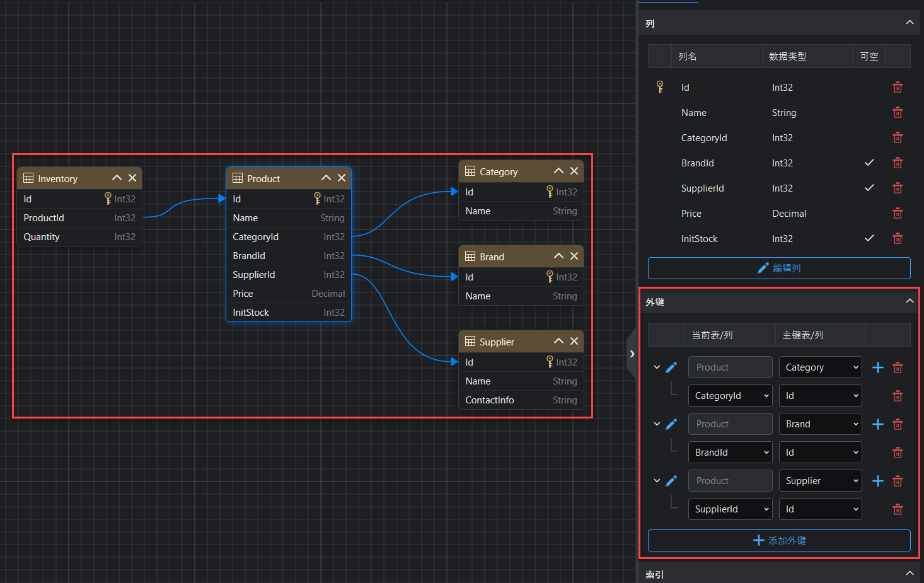
Task: Toggle nullable checkmark for InitStock column
Action: (x=869, y=238)
